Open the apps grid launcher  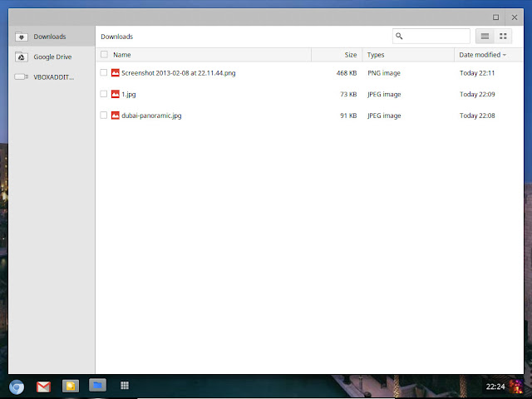pyautogui.click(x=125, y=386)
